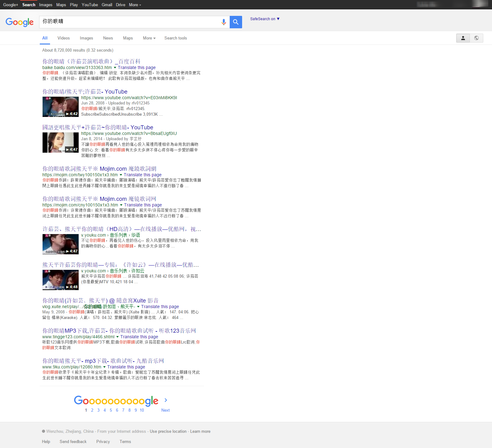Screen dimensions: 492x448
Task: Click the Next page link
Action: (165, 410)
